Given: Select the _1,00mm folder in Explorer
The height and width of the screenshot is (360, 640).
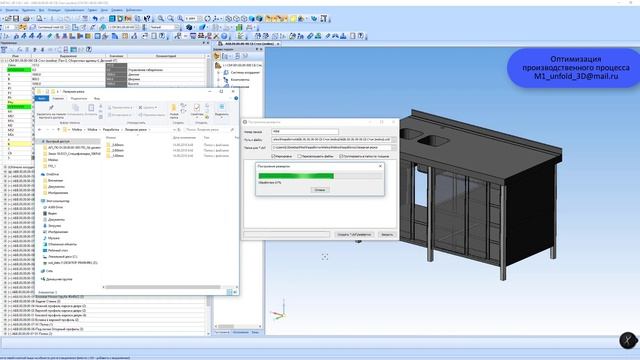Looking at the screenshot, I should click(118, 156).
